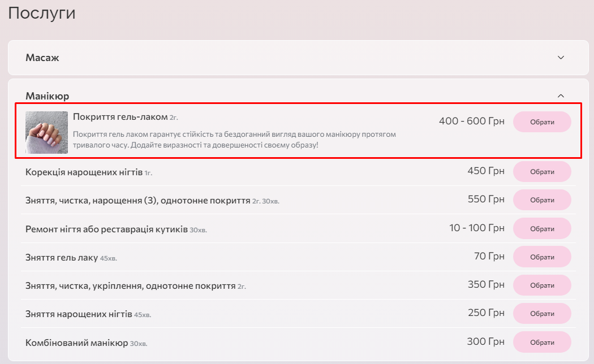The height and width of the screenshot is (364, 594).
Task: Open the gel polish nails thumbnail
Action: click(x=47, y=132)
